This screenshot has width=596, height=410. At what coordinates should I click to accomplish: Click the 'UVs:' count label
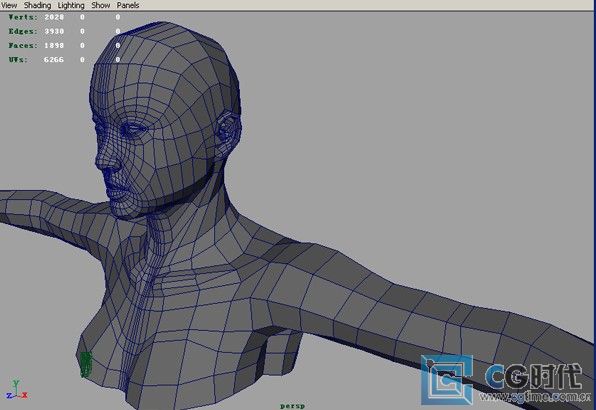[x=18, y=59]
